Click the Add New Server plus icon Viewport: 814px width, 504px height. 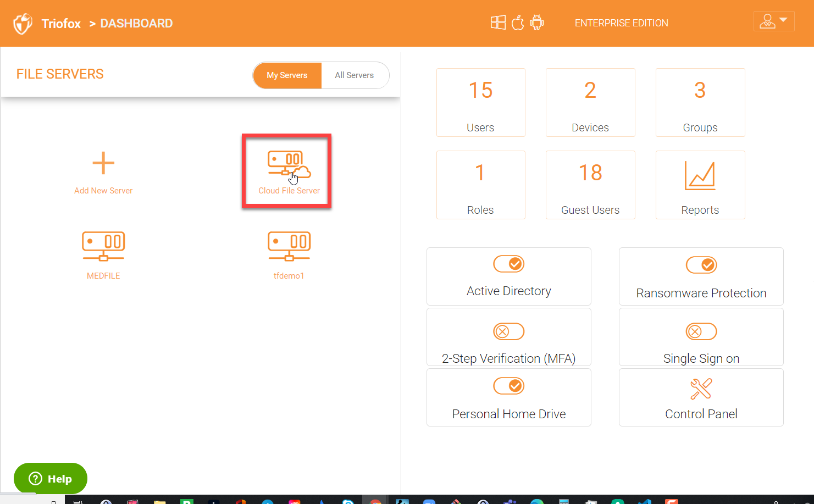point(103,163)
